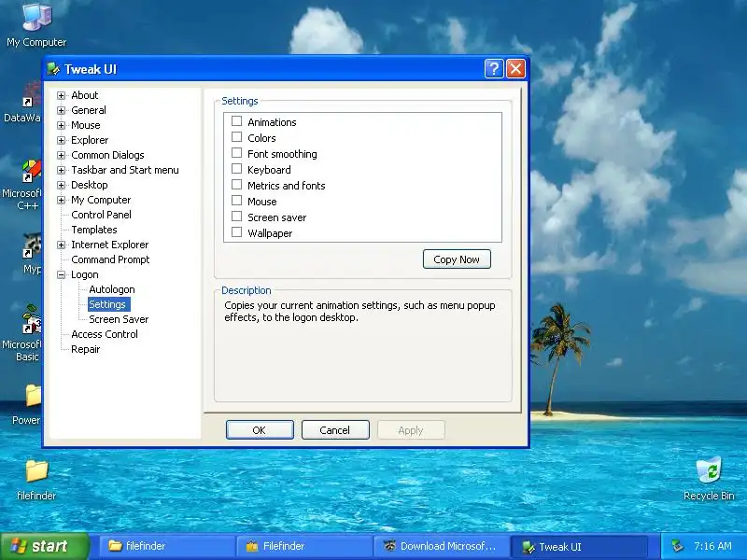Select Templates in the tree
Viewport: 747px width, 560px height.
(94, 230)
